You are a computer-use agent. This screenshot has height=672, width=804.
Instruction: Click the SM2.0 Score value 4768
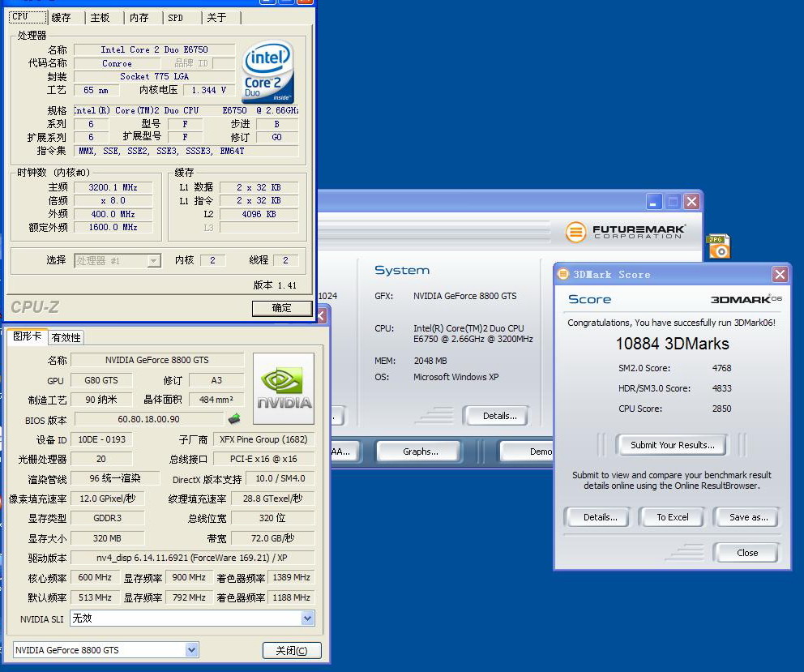(x=721, y=368)
